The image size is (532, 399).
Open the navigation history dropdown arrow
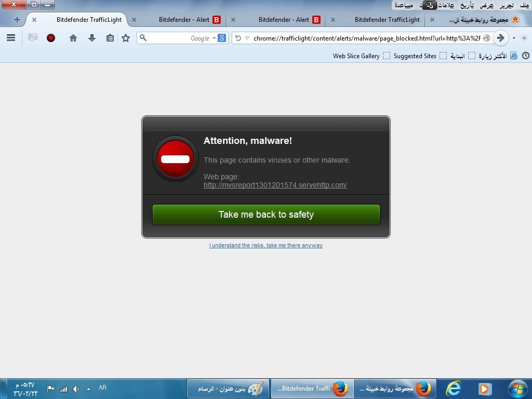coord(514,38)
